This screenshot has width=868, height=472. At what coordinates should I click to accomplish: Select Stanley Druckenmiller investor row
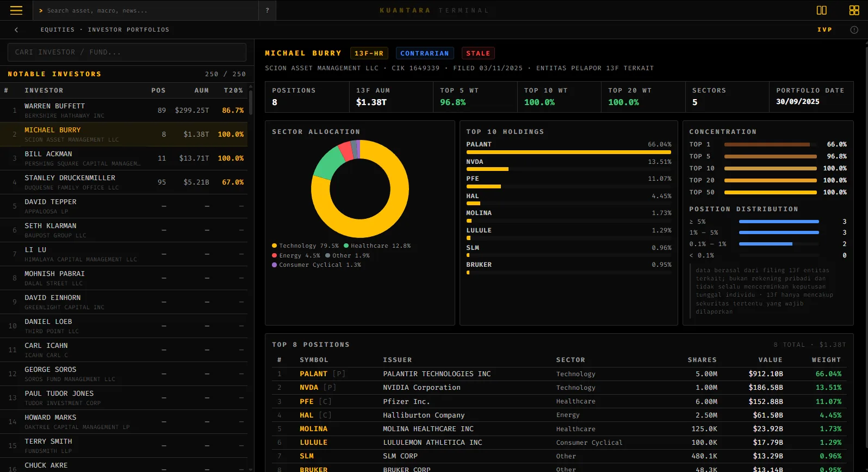click(123, 182)
